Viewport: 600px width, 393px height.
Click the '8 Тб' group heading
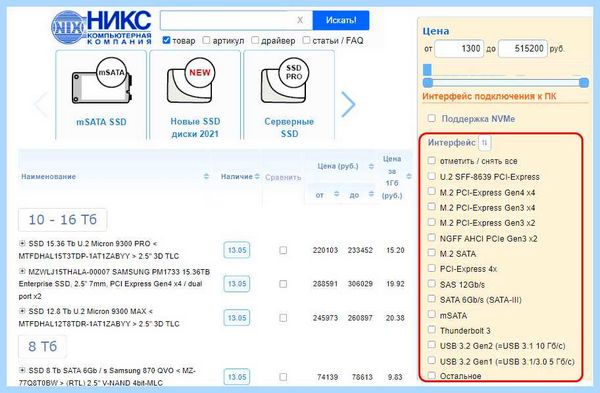point(42,346)
